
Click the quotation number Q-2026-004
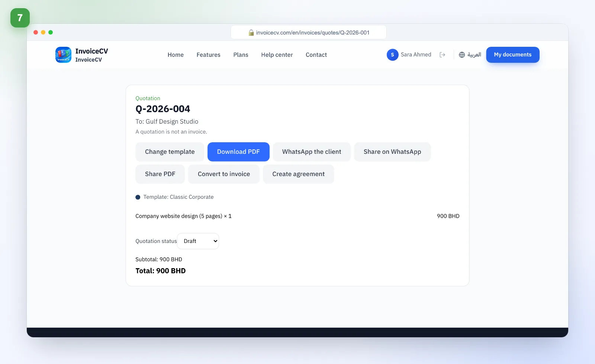[163, 109]
